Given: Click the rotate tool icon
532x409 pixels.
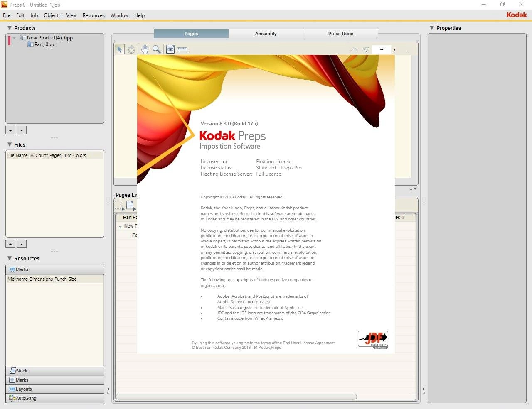Looking at the screenshot, I should pos(131,49).
